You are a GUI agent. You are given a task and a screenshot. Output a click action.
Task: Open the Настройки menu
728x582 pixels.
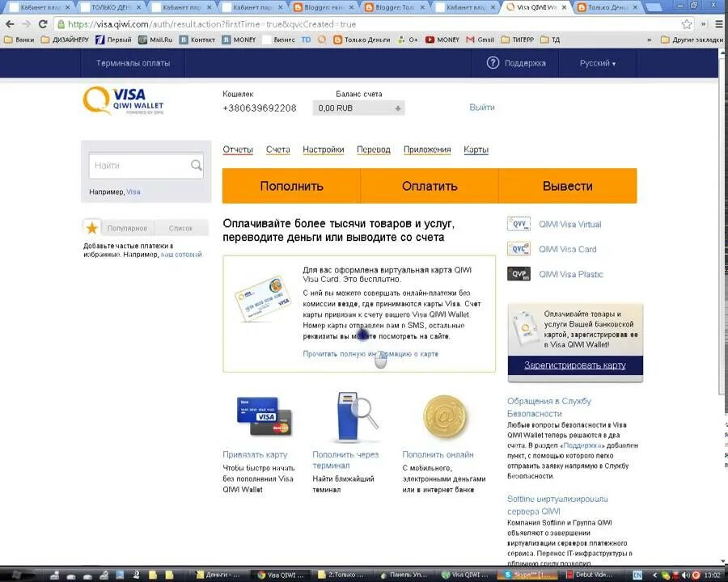(323, 150)
